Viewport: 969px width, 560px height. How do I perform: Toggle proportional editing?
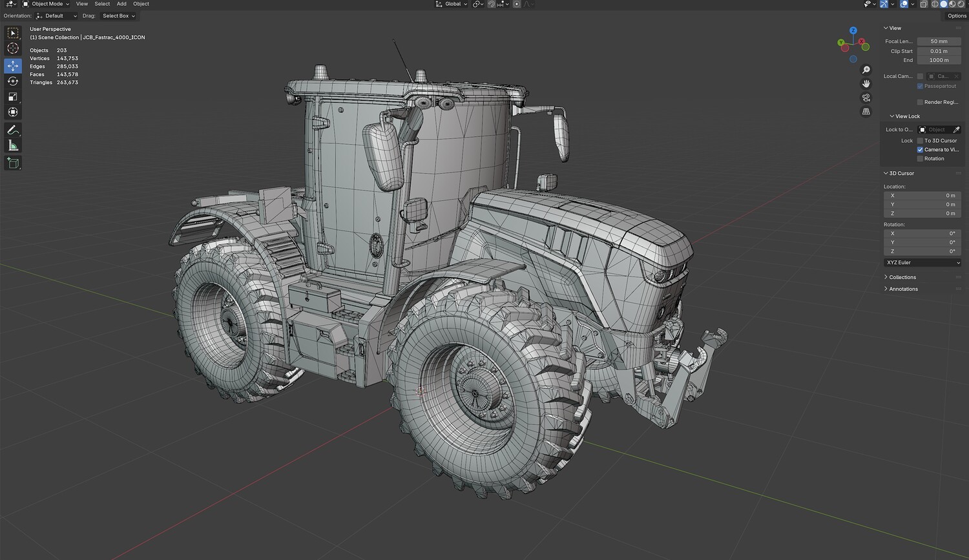(x=517, y=4)
